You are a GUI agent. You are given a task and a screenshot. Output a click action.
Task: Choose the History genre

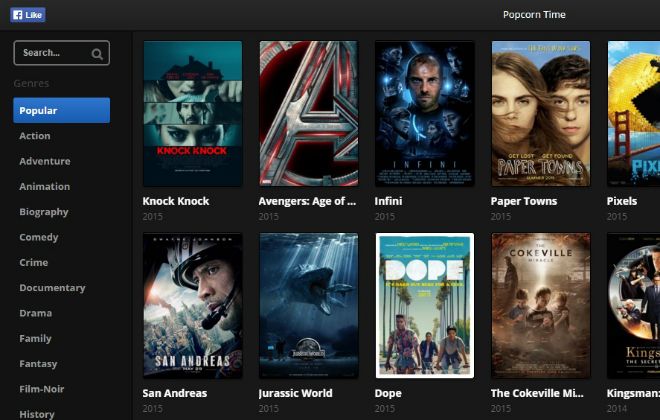(x=37, y=414)
